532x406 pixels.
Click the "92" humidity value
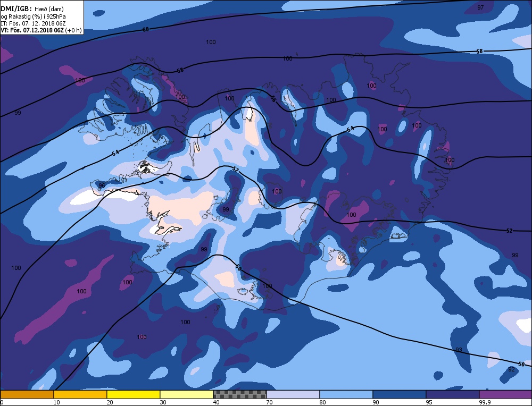tap(511, 369)
